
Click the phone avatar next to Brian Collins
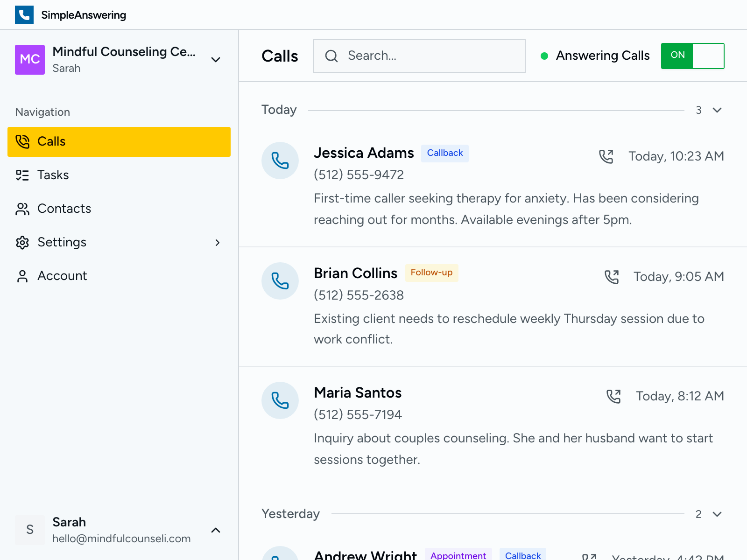click(280, 281)
